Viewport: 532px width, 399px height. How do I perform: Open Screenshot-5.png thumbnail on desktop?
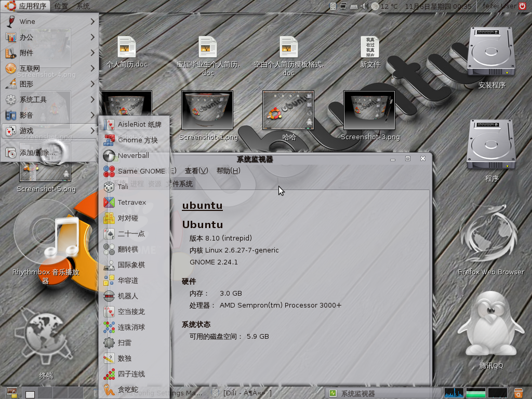[46, 175]
